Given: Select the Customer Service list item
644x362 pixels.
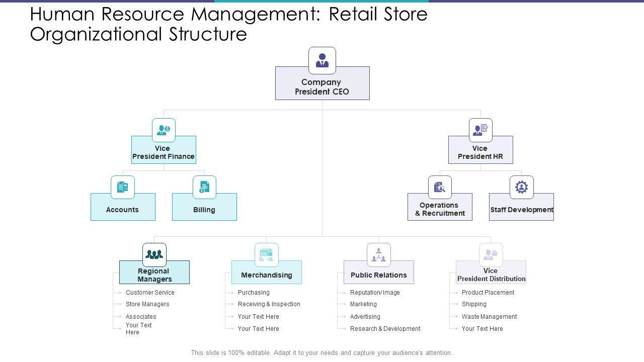Looking at the screenshot, I should [x=150, y=293].
